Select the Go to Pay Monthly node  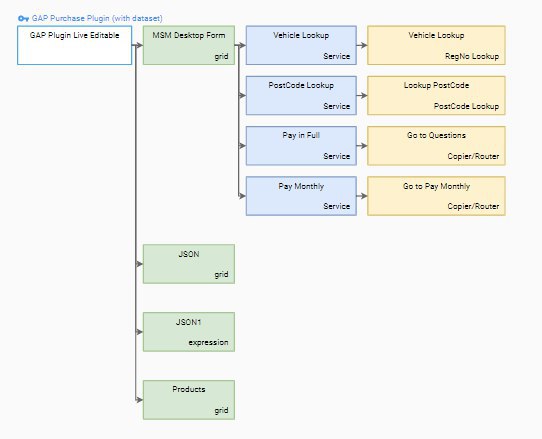(436, 196)
